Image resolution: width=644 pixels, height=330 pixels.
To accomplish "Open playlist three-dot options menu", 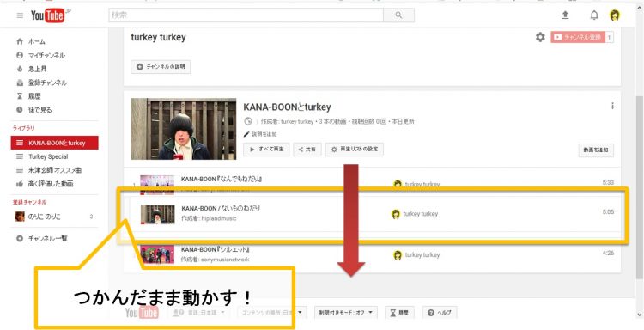I will [612, 106].
